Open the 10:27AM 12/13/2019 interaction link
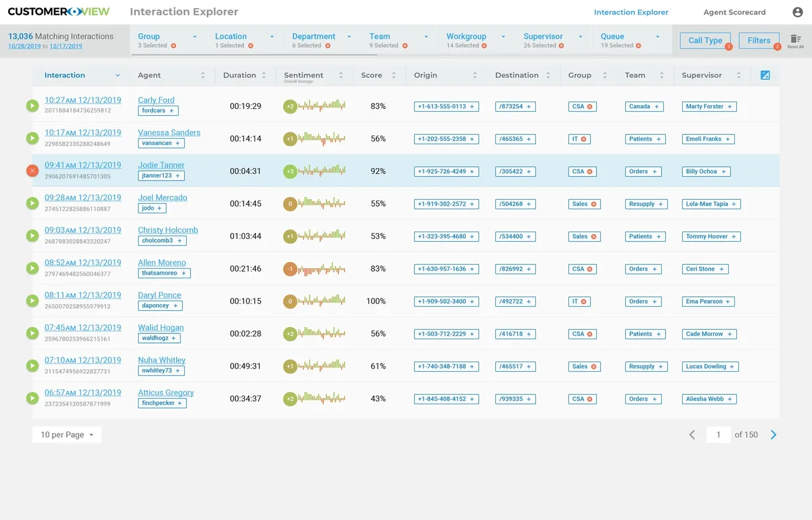 [x=83, y=100]
